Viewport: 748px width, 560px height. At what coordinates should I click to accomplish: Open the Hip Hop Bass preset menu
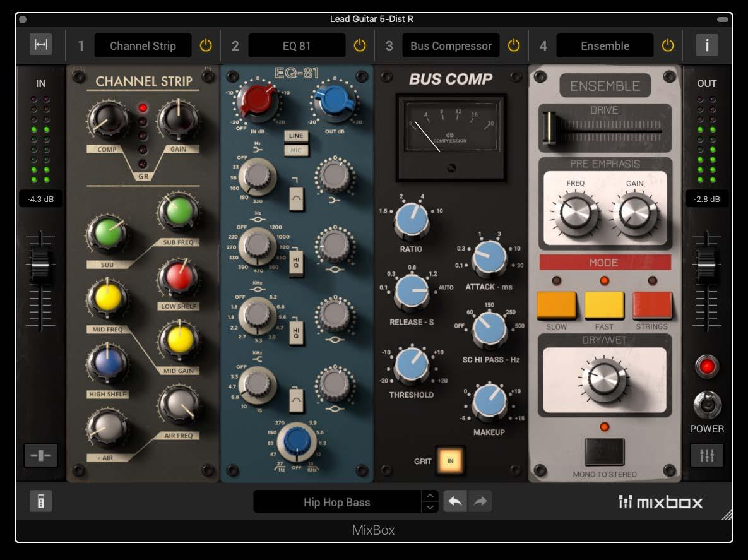click(x=337, y=502)
